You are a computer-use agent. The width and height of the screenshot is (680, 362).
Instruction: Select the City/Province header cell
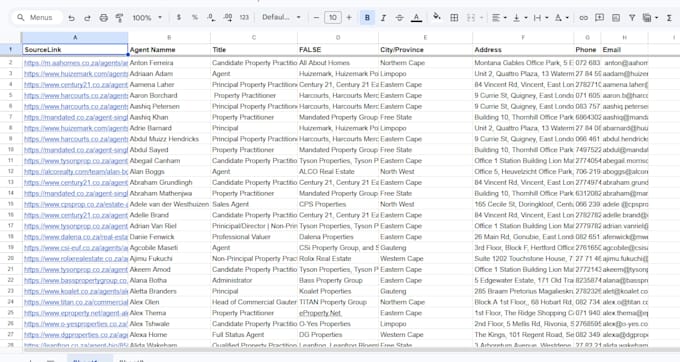[x=425, y=49]
